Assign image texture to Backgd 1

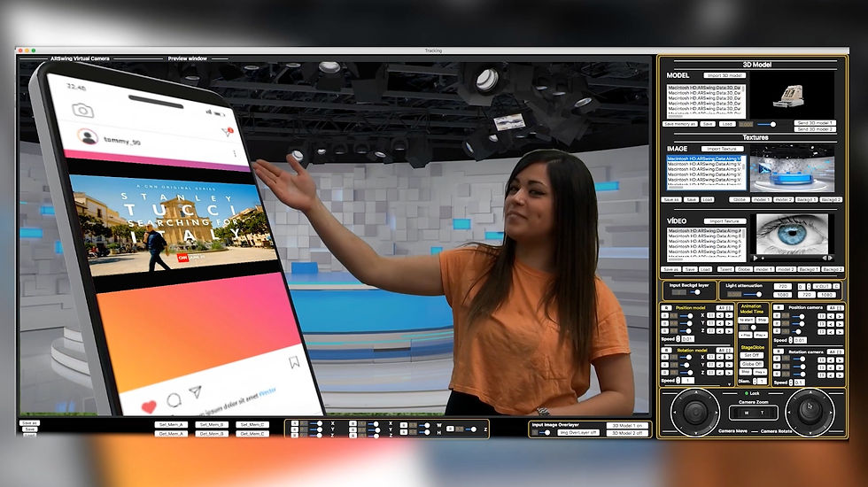807,200
